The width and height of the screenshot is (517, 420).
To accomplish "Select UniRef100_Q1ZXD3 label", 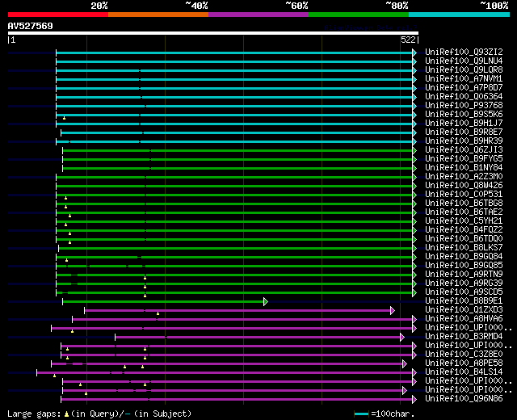I will (x=464, y=310).
